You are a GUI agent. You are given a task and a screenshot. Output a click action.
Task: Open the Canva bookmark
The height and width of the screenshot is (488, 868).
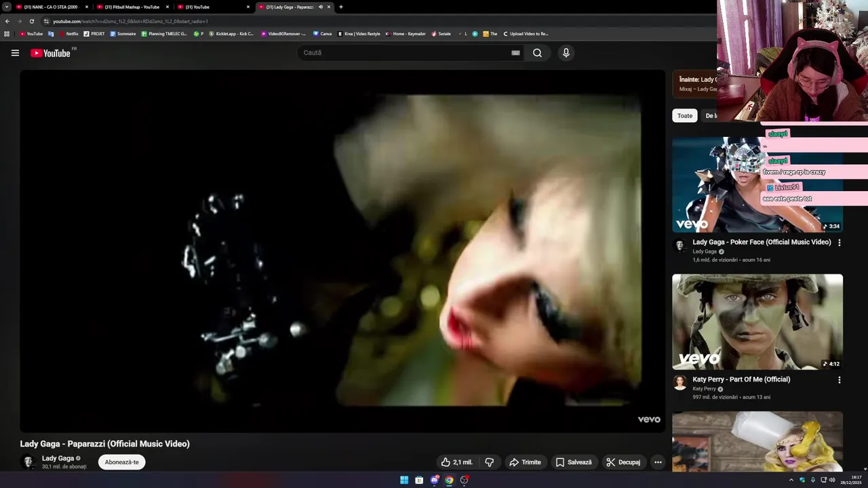pos(323,34)
